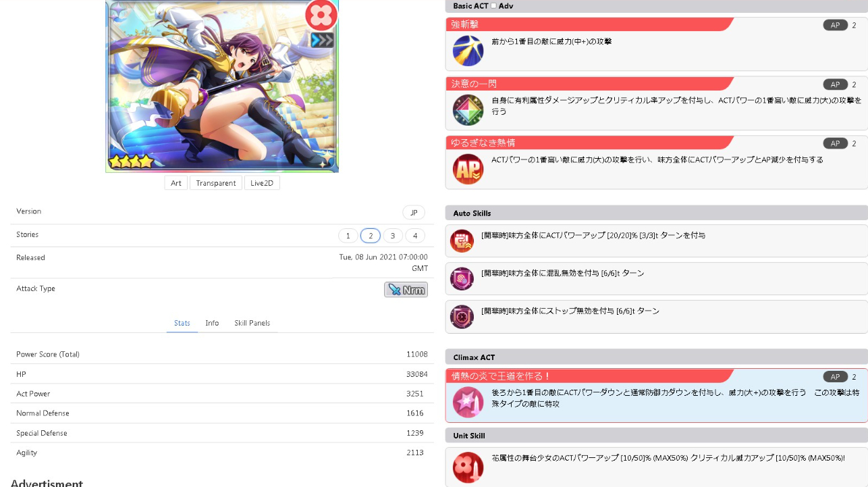868x487 pixels.
Task: Click the Transparent image button
Action: (x=216, y=183)
